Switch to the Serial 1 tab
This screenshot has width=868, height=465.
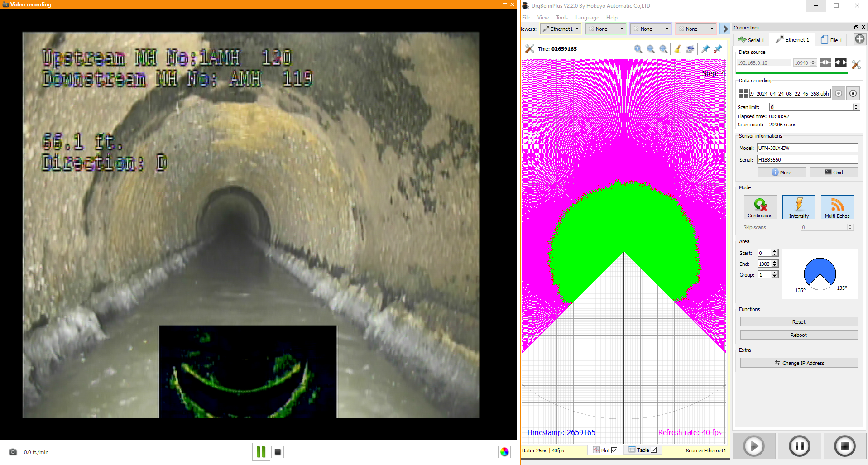coord(751,40)
